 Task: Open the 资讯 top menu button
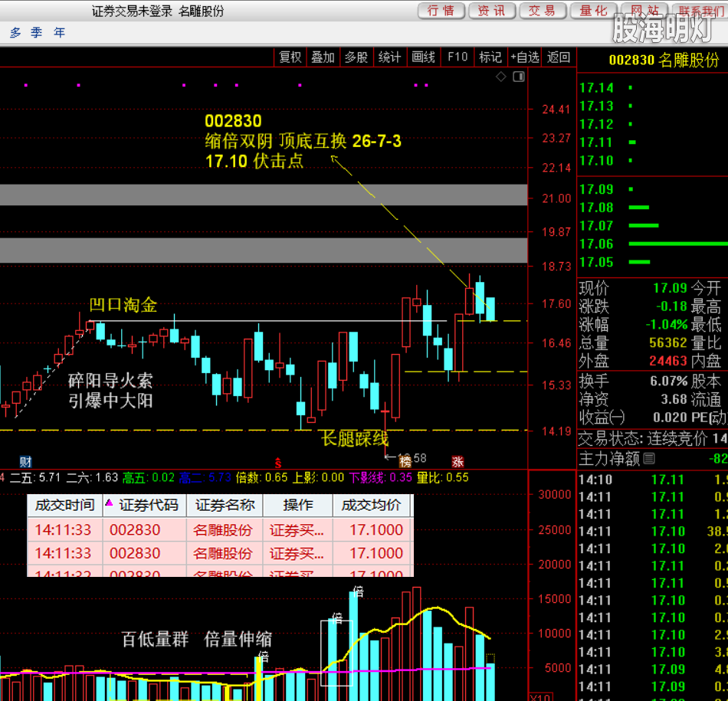pos(492,10)
